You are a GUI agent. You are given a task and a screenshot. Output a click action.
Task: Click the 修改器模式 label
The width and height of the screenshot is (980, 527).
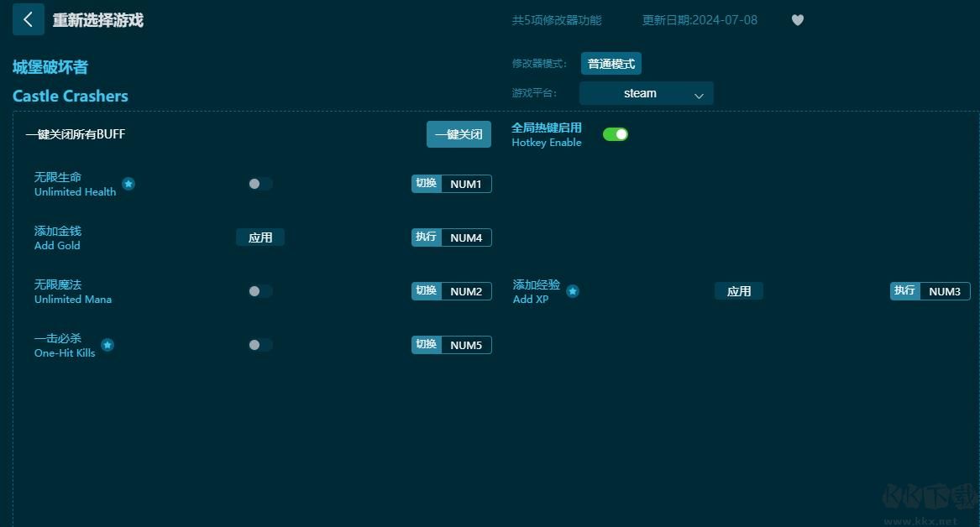[539, 64]
